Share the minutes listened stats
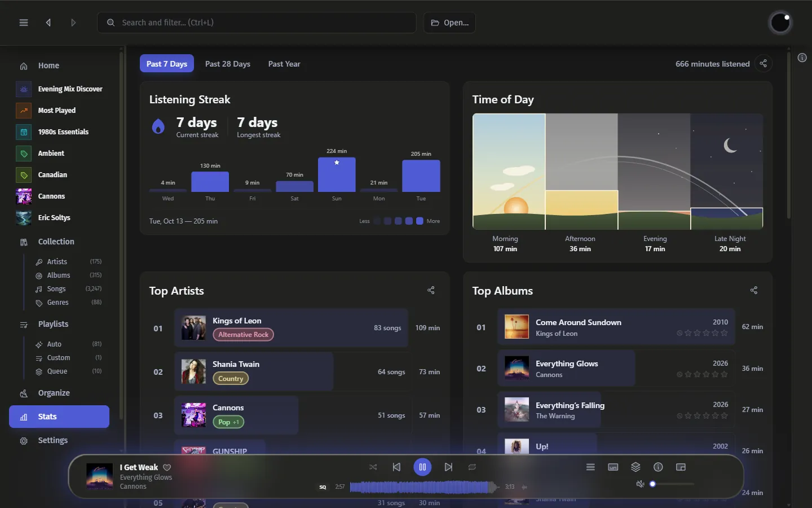This screenshot has height=508, width=812. 763,64
